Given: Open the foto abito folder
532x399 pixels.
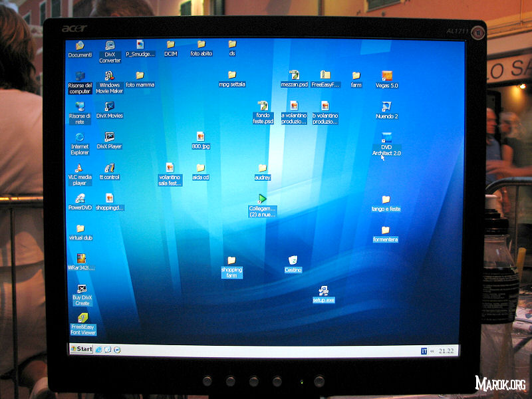Looking at the screenshot, I should click(x=201, y=48).
